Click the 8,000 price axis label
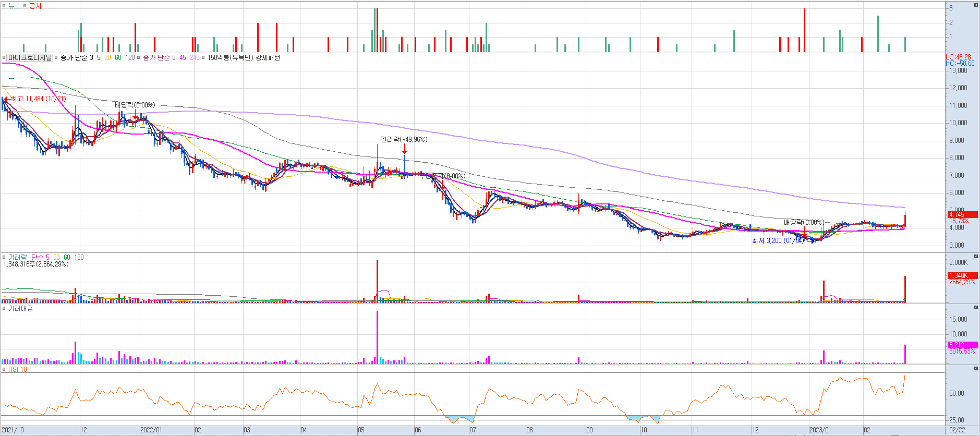The width and height of the screenshot is (980, 436). [x=957, y=158]
